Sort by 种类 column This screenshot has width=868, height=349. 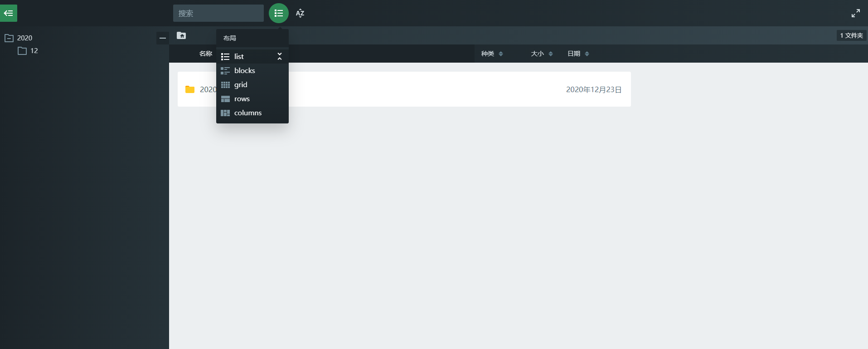point(491,54)
